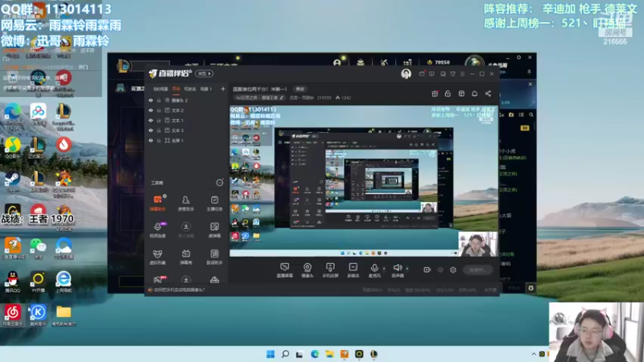Toggle visibility of 文本 3 layer
The height and width of the screenshot is (362, 644).
(x=151, y=130)
